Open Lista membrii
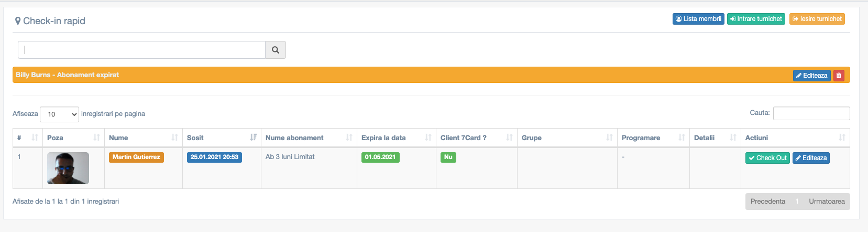The image size is (868, 232). 698,19
